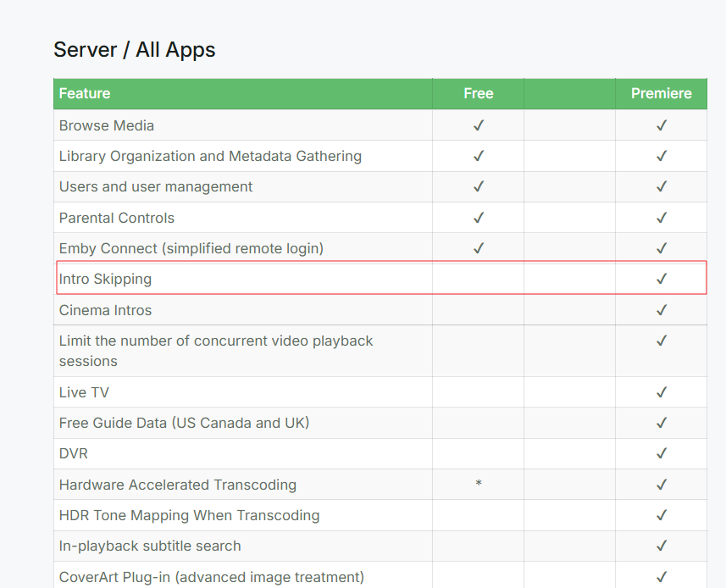Click Premiere checkmark for Users and user management
726x588 pixels.
(661, 186)
